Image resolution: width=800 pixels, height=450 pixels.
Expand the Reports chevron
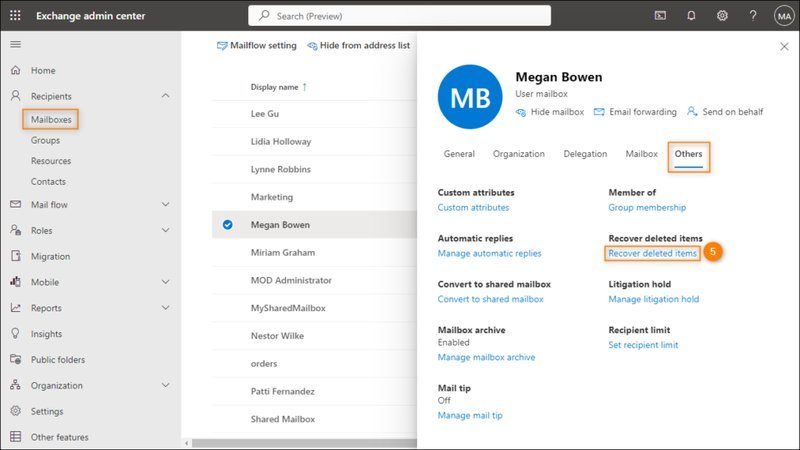click(165, 308)
